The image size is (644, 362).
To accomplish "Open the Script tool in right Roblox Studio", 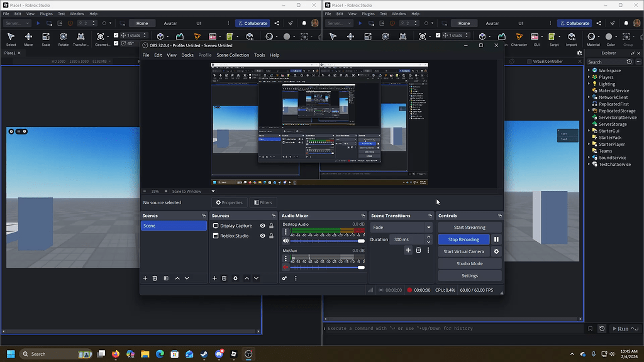I will tap(553, 39).
